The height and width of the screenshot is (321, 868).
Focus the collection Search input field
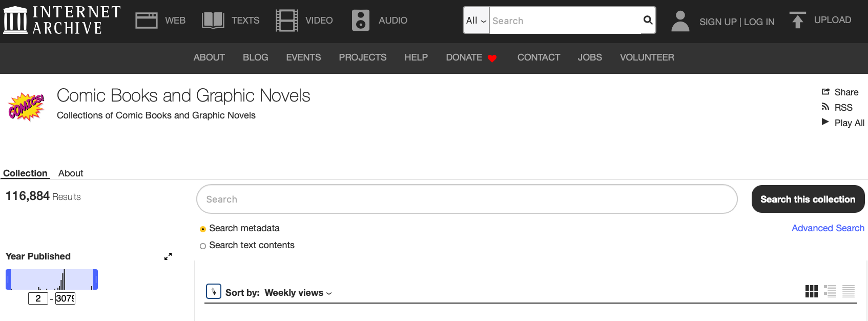click(467, 199)
